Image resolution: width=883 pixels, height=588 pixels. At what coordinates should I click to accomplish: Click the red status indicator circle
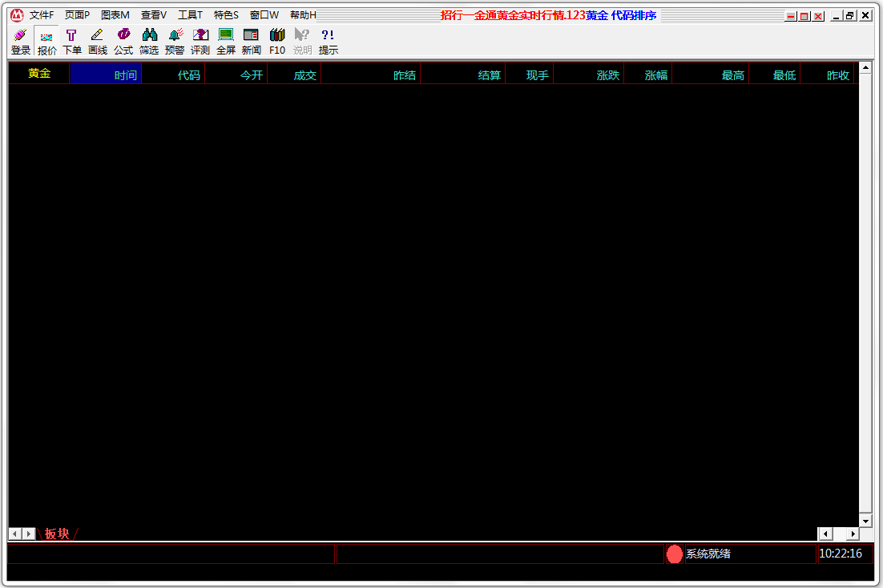pos(674,554)
